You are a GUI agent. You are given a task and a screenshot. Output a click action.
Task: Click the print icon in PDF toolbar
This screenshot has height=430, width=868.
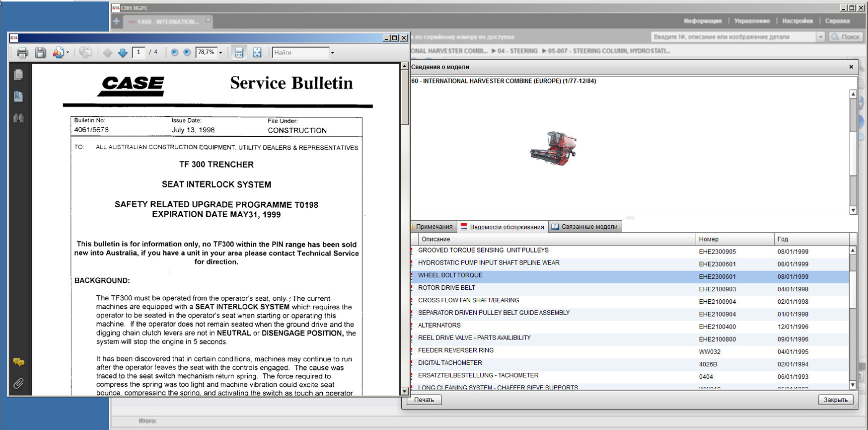[x=22, y=53]
